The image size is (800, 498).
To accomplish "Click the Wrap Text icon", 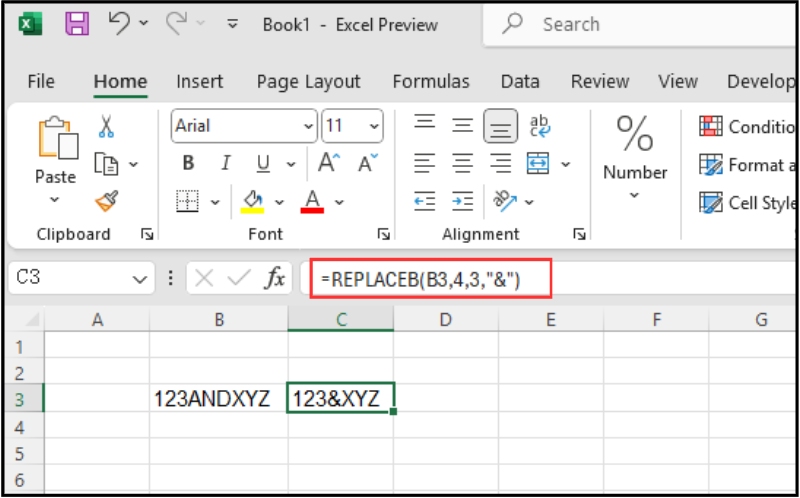I will point(540,126).
